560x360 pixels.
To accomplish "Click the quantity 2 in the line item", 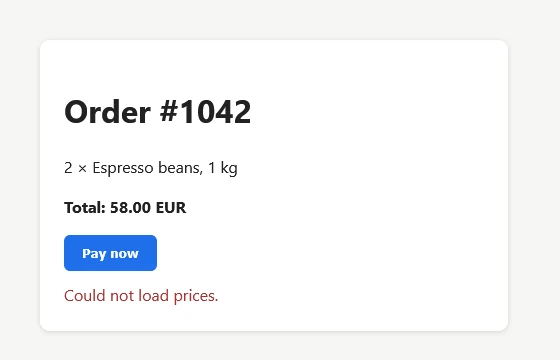I will [68, 168].
